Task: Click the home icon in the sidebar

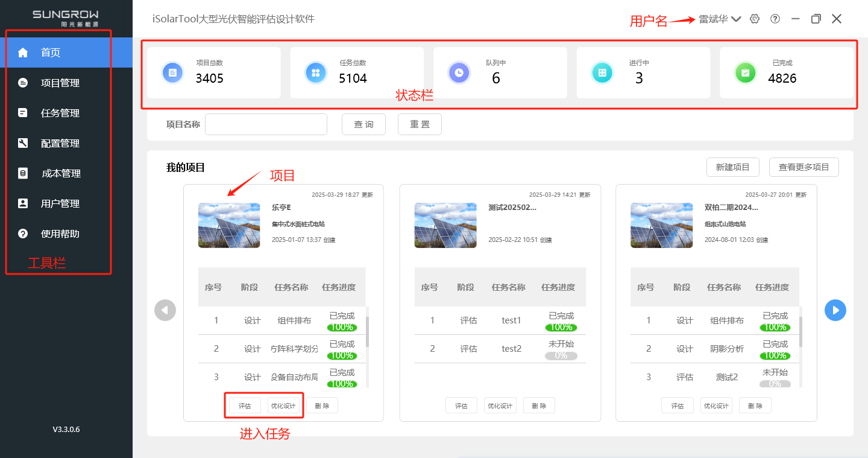Action: [x=23, y=52]
